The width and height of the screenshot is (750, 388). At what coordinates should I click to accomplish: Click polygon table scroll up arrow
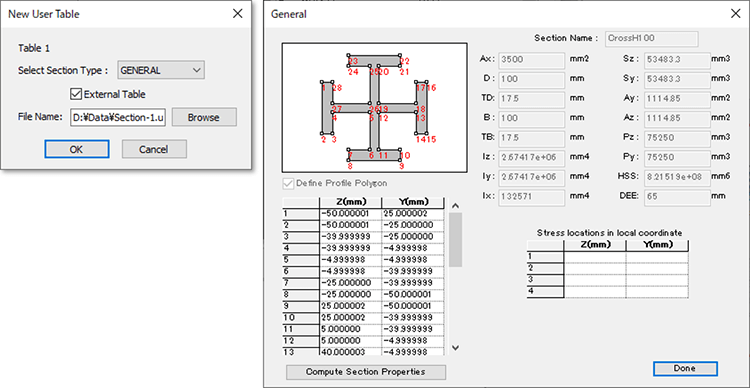coord(456,206)
